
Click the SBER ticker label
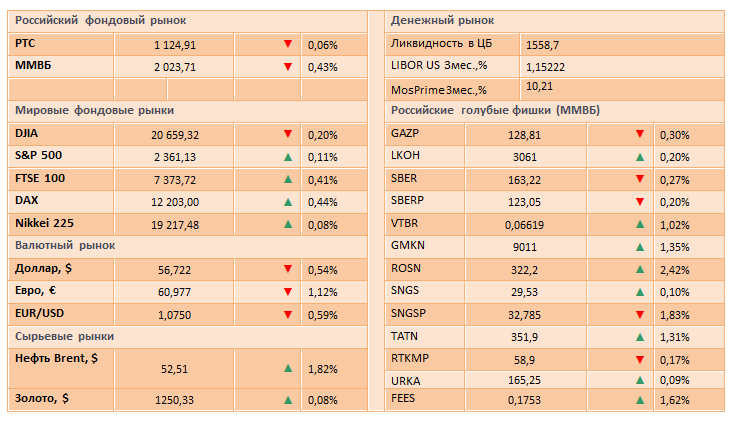(x=406, y=179)
